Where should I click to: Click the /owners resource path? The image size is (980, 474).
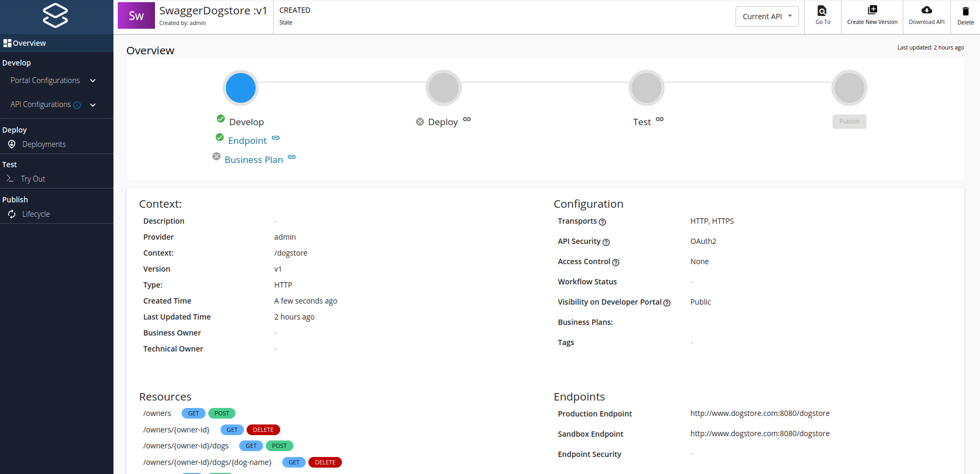point(157,413)
